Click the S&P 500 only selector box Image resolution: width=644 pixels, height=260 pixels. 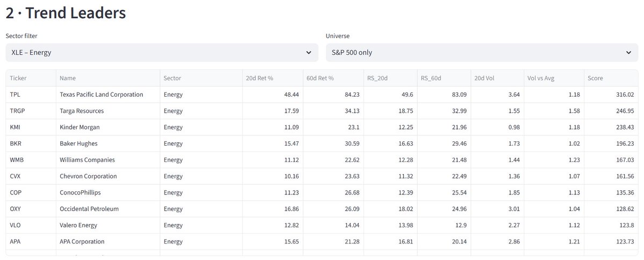click(473, 53)
